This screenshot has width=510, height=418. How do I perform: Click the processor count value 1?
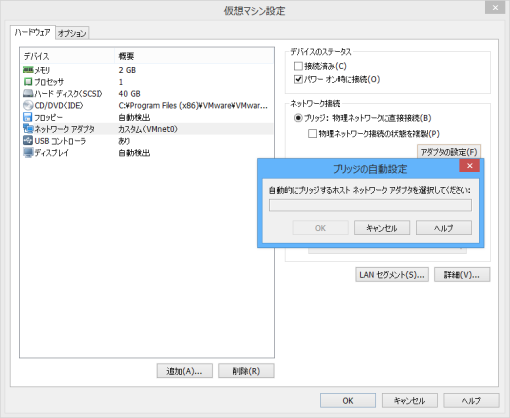[121, 82]
